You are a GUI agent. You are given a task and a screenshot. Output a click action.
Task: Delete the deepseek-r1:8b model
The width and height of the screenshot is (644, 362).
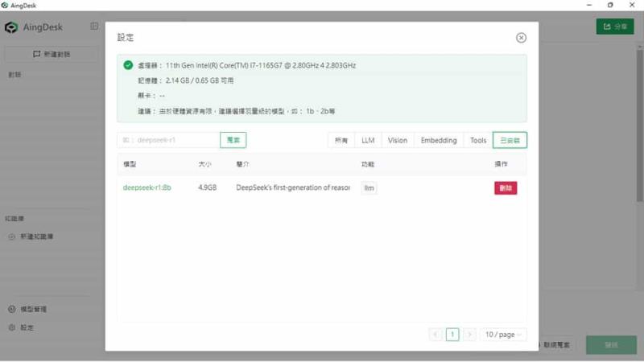point(506,187)
